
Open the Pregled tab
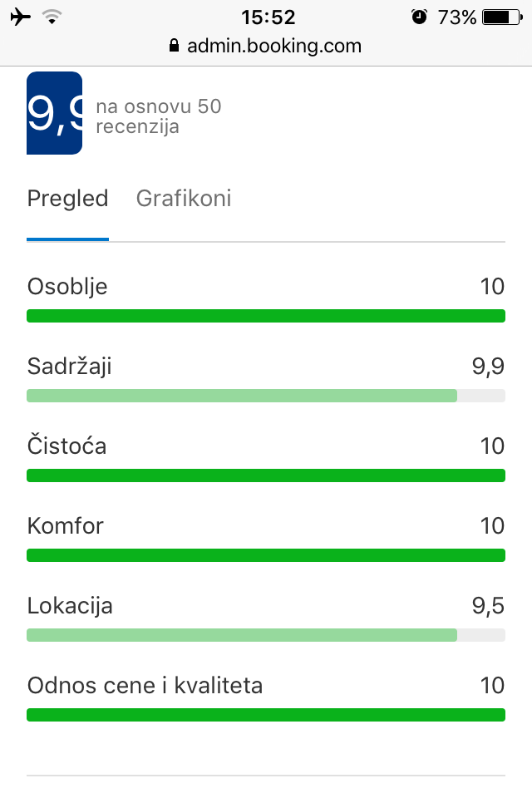point(68,199)
